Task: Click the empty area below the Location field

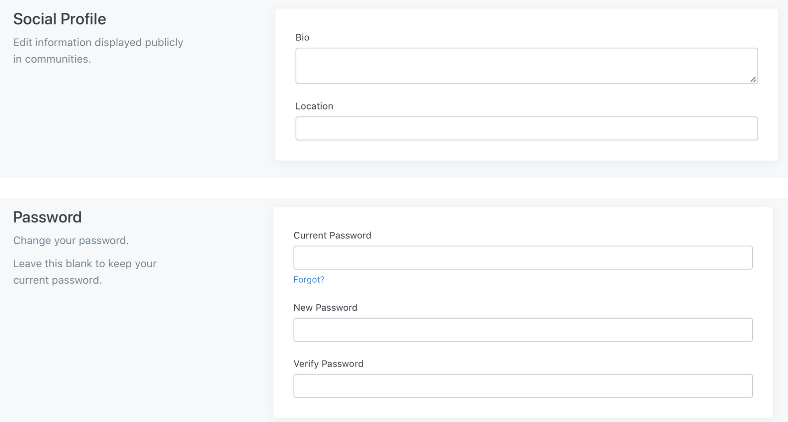Action: pyautogui.click(x=526, y=151)
